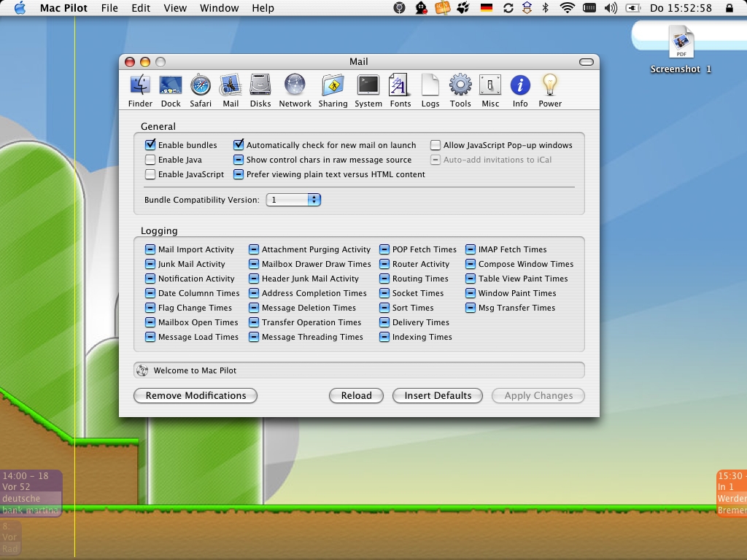Open the Network settings pane
Screen dimensions: 747x560
(295, 91)
